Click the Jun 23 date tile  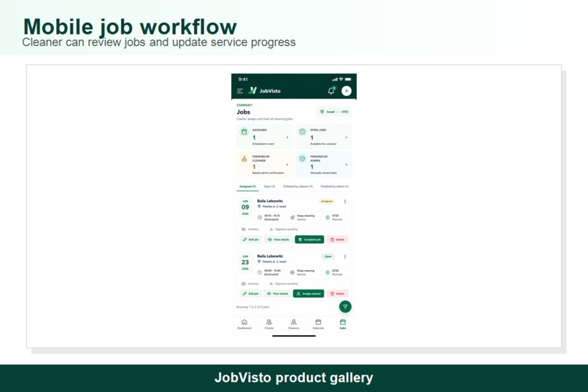pos(245,262)
